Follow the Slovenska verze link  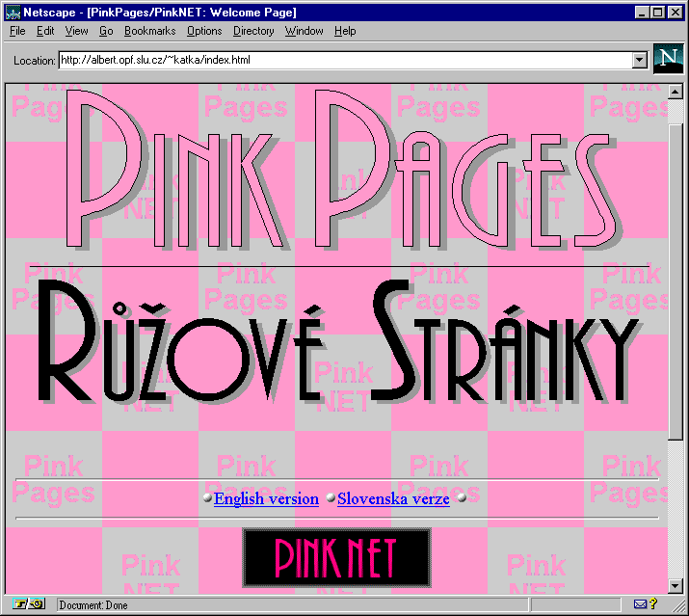click(393, 499)
